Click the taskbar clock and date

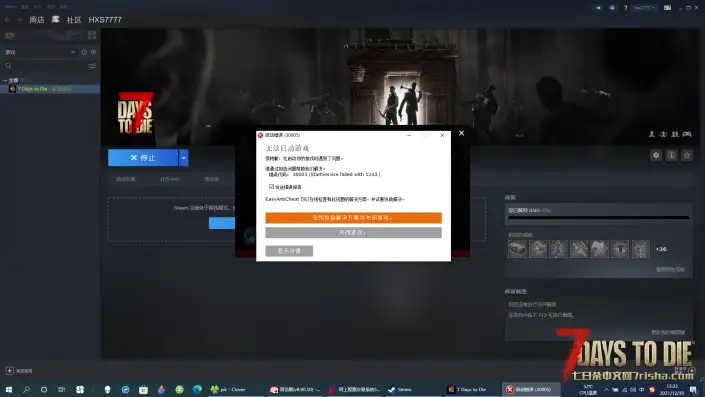tap(672, 389)
